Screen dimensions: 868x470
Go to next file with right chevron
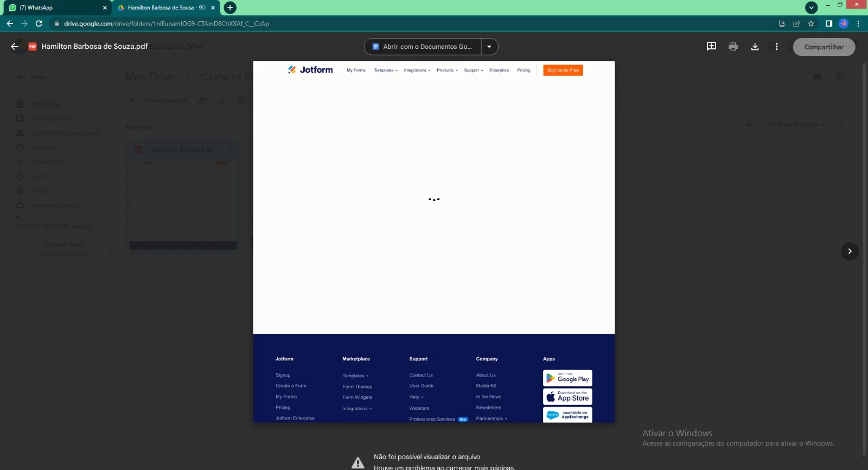pos(850,251)
